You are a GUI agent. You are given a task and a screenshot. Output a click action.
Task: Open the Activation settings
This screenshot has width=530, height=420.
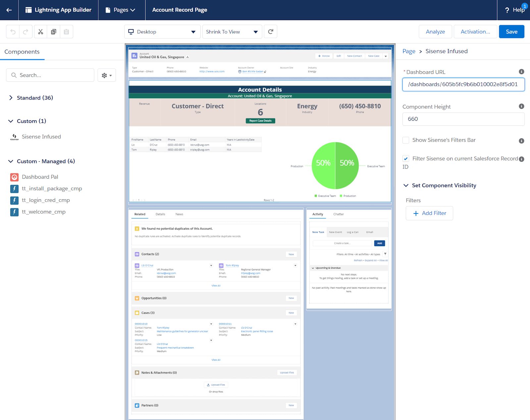point(475,32)
